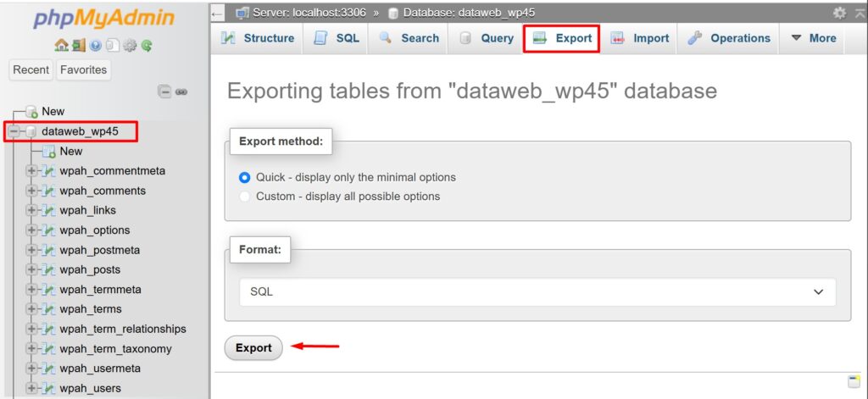
Task: Open the Operations tab
Action: tap(728, 38)
